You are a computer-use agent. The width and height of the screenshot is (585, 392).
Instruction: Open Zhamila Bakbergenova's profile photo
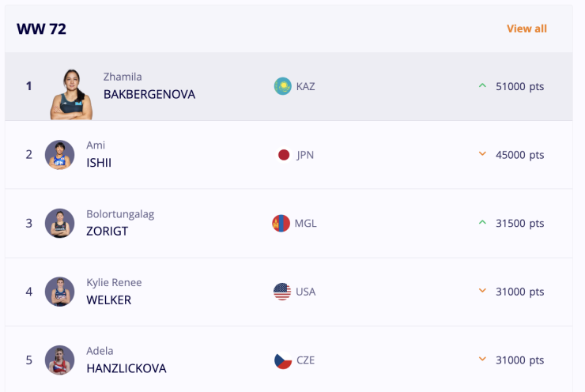click(x=71, y=94)
